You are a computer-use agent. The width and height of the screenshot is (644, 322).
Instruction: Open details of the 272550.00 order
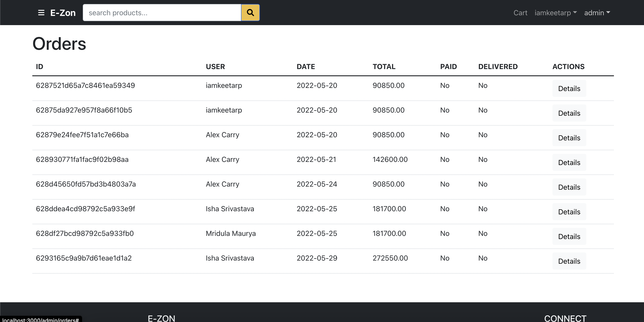(569, 261)
